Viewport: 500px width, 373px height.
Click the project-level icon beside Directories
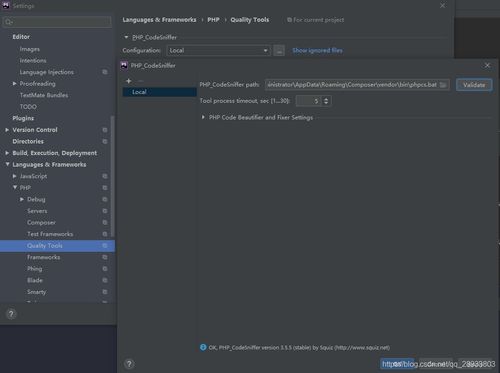(105, 141)
